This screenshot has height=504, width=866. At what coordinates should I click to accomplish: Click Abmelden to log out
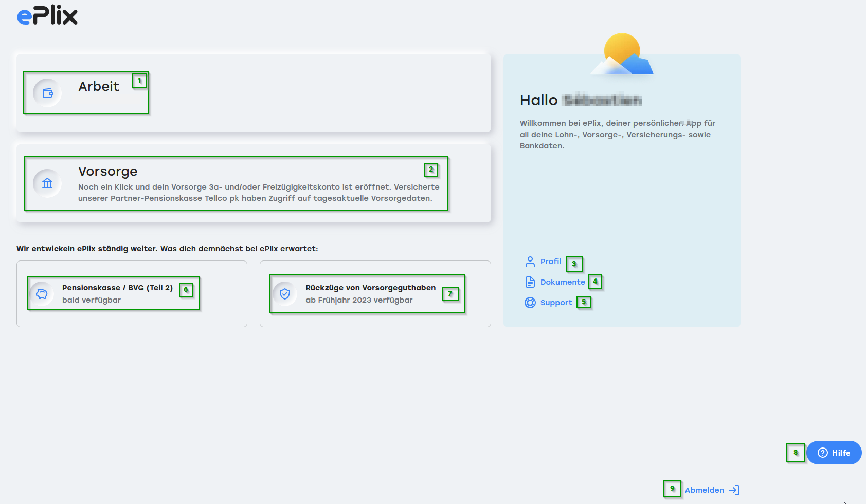point(703,490)
